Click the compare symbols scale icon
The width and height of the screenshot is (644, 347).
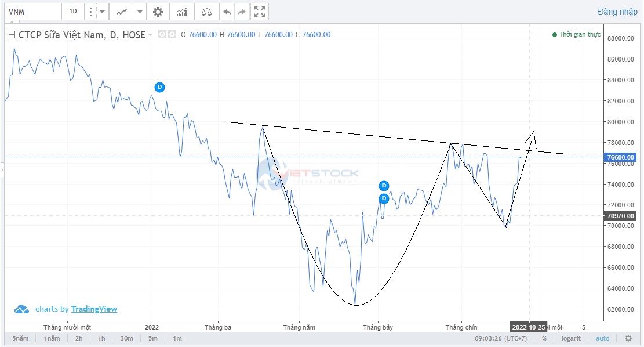tap(206, 12)
